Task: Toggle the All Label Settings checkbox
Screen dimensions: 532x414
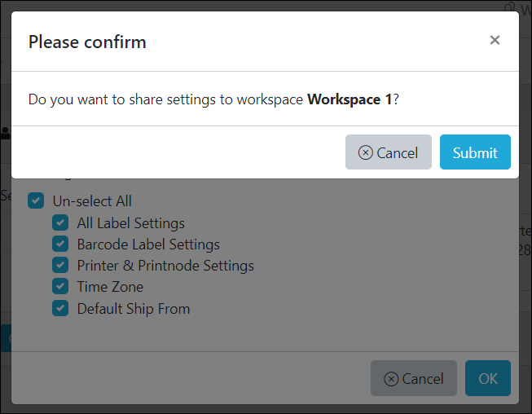Action: 60,222
